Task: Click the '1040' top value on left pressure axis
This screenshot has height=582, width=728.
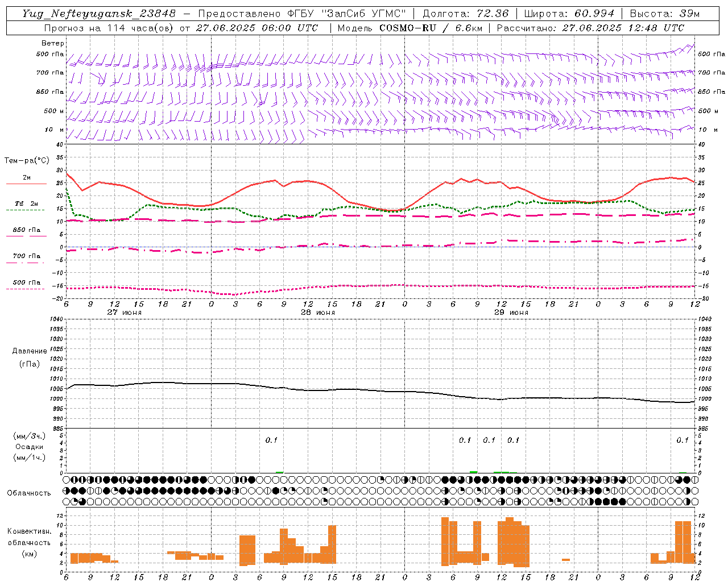Action: pos(57,319)
